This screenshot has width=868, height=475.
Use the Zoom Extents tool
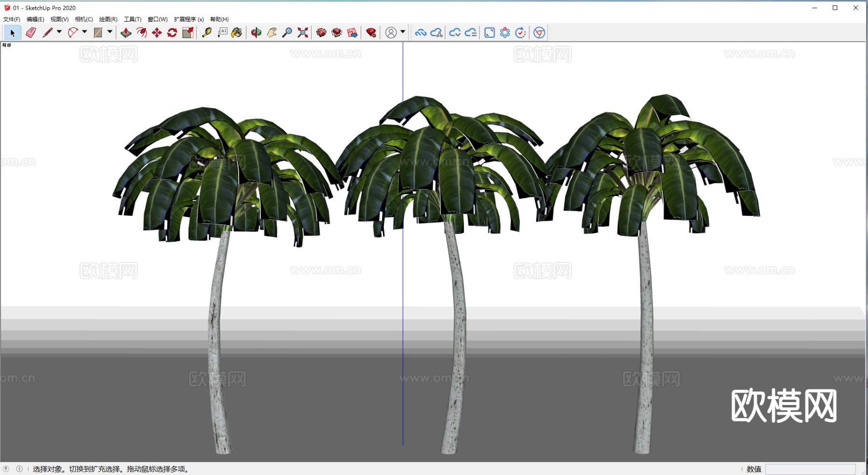[x=303, y=33]
